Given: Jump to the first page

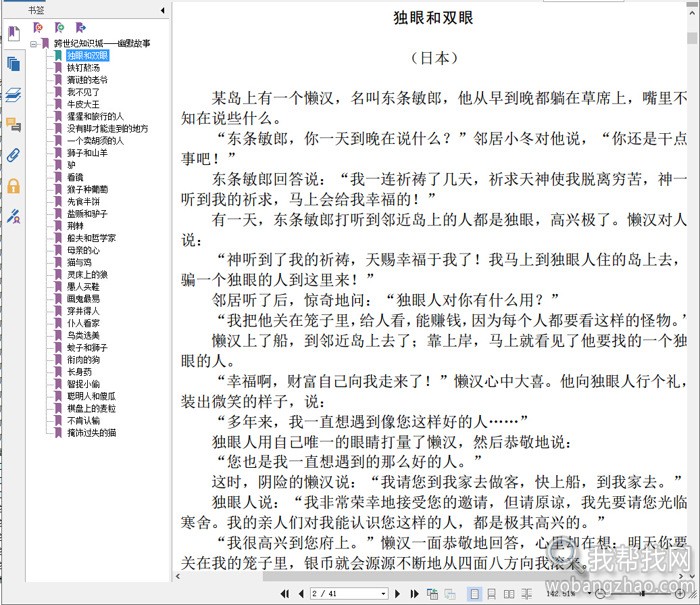Looking at the screenshot, I should [x=285, y=593].
